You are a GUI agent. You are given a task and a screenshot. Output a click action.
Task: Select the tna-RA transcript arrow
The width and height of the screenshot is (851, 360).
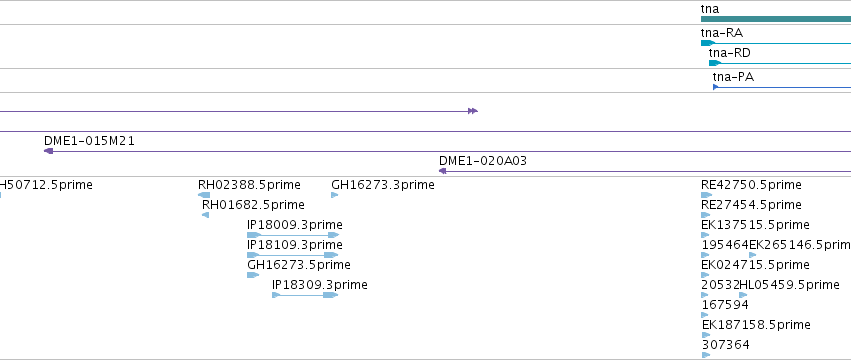(776, 43)
